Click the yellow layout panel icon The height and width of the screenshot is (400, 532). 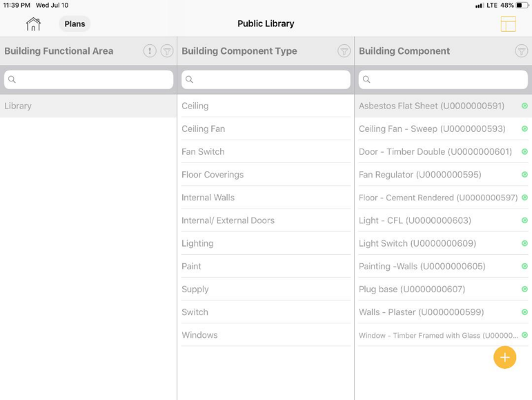coord(508,24)
